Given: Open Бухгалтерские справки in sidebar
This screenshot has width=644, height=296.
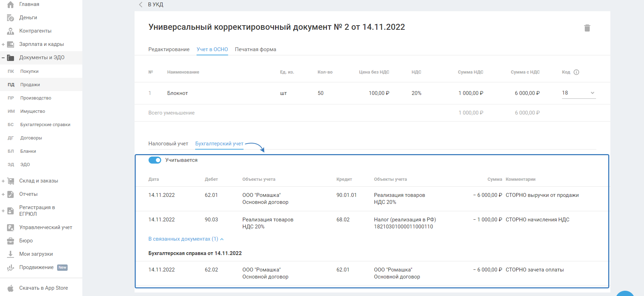Looking at the screenshot, I should point(45,125).
